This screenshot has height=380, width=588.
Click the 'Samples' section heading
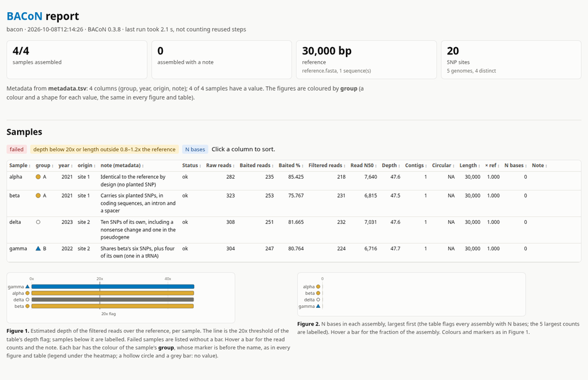pyautogui.click(x=24, y=132)
